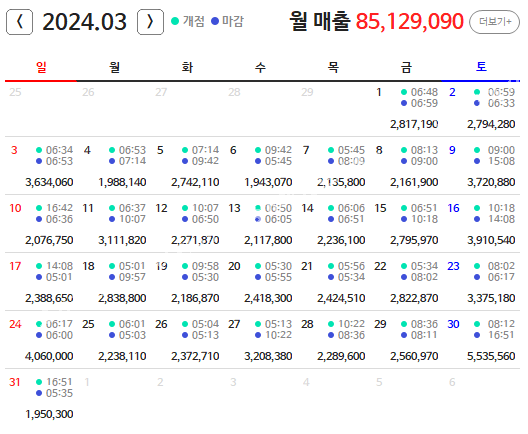The image size is (528, 434).
Task: Go to next month with right arrow
Action: pos(150,22)
